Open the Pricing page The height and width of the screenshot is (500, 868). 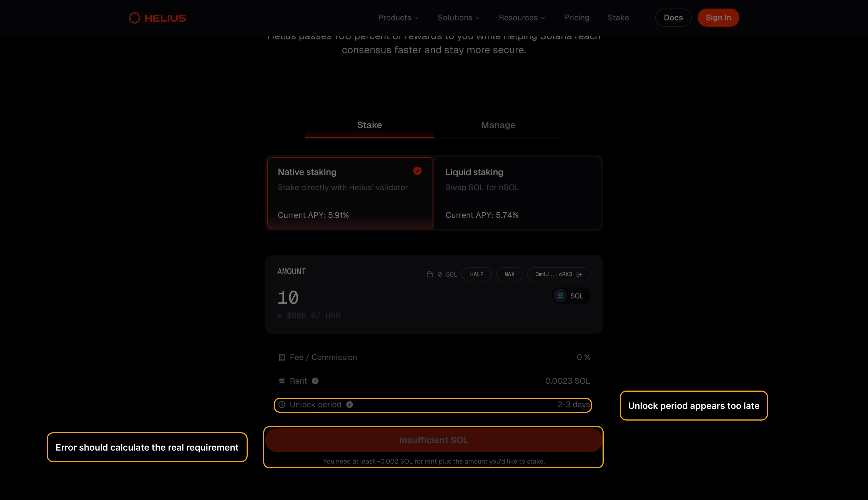[577, 17]
